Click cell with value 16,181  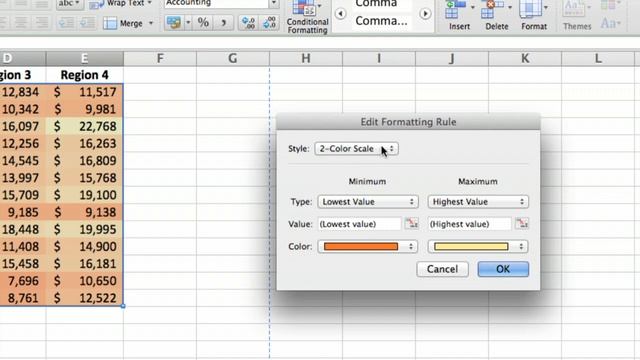click(x=84, y=264)
